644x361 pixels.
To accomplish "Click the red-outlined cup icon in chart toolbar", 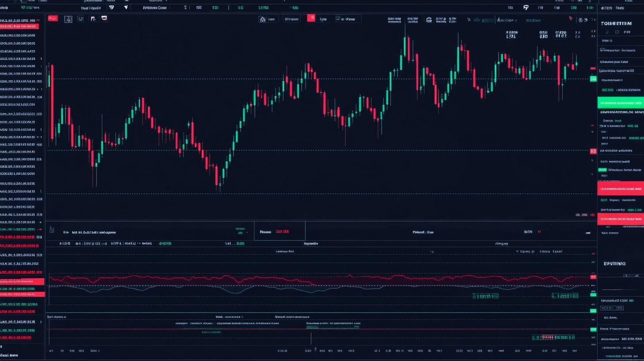I will (104, 18).
